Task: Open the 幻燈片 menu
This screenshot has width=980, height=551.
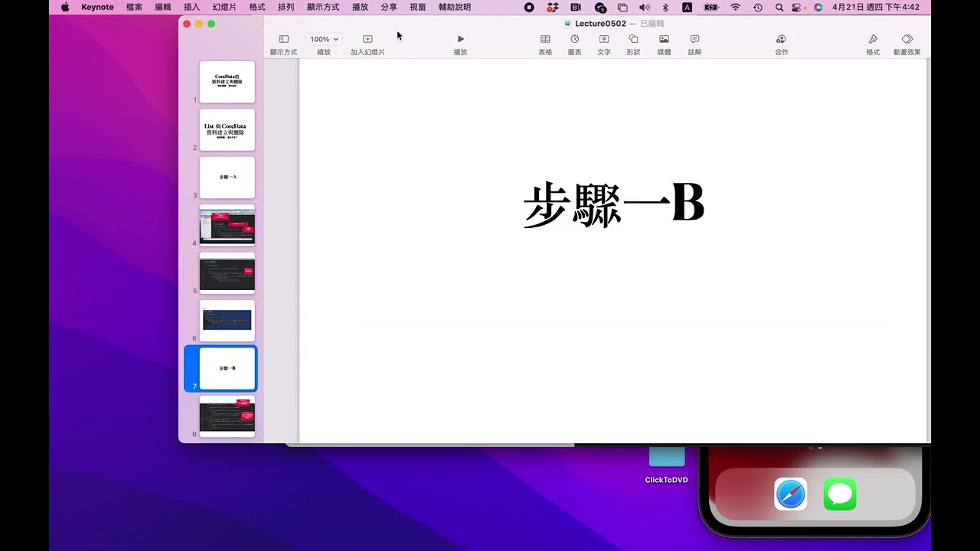Action: point(224,7)
